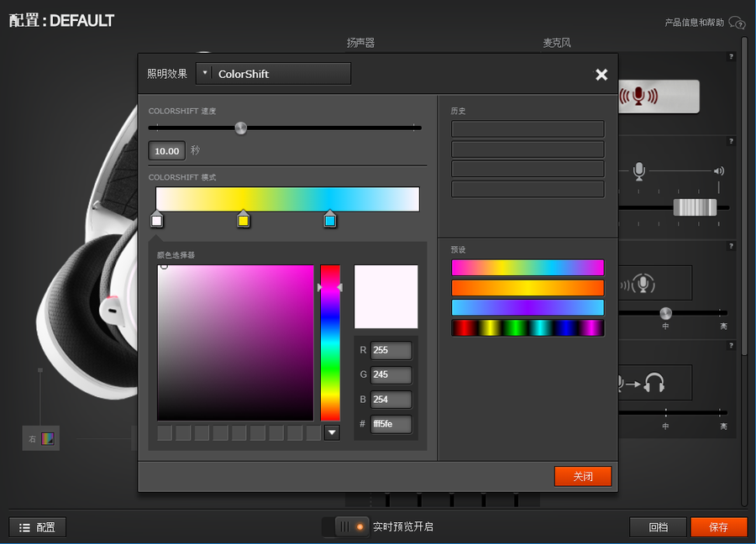Close the lighting dialog with the X icon

pos(601,75)
